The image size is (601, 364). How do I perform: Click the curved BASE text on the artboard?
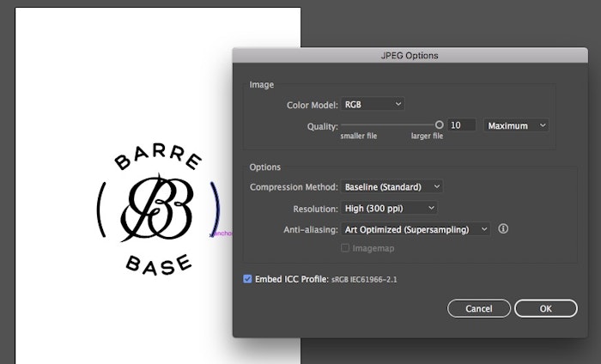[159, 262]
